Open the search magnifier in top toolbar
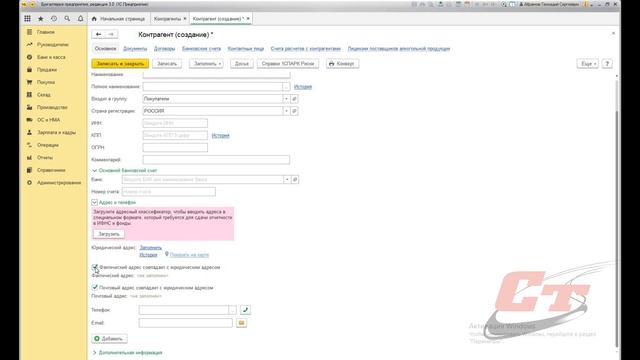640x360 pixels. (x=67, y=18)
